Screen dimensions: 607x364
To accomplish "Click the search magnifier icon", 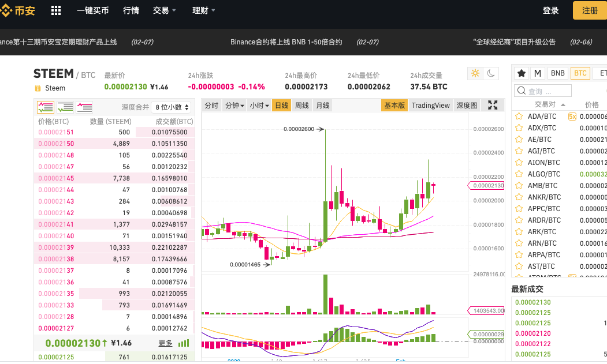I will [x=522, y=91].
